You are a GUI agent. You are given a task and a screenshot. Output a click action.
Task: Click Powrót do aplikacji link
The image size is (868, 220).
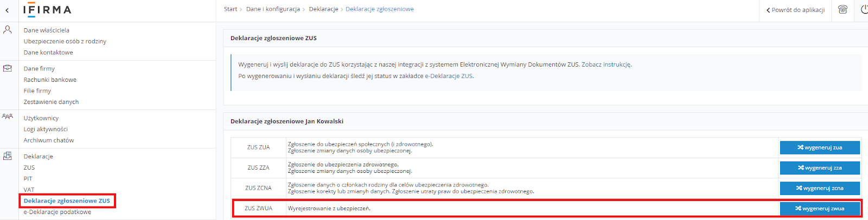[x=795, y=10]
